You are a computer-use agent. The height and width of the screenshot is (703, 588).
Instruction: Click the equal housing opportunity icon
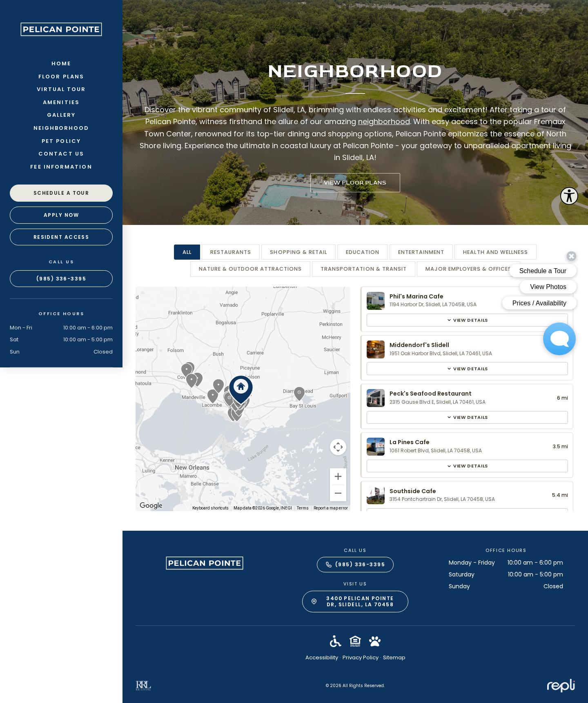355,641
